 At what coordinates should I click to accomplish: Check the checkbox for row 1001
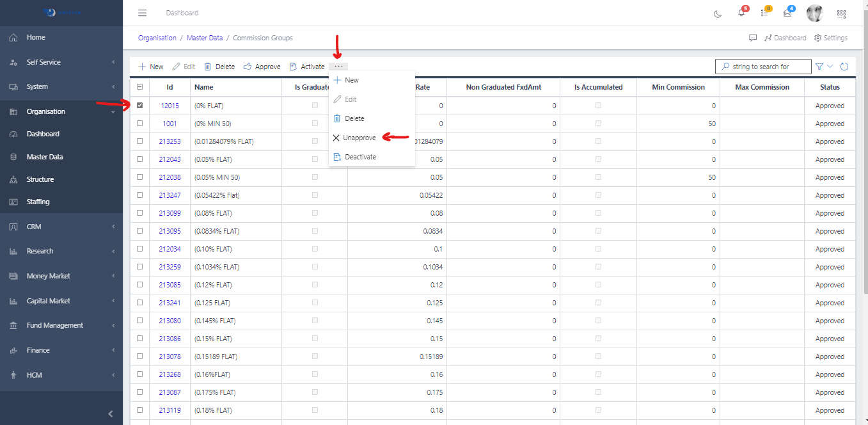[139, 124]
